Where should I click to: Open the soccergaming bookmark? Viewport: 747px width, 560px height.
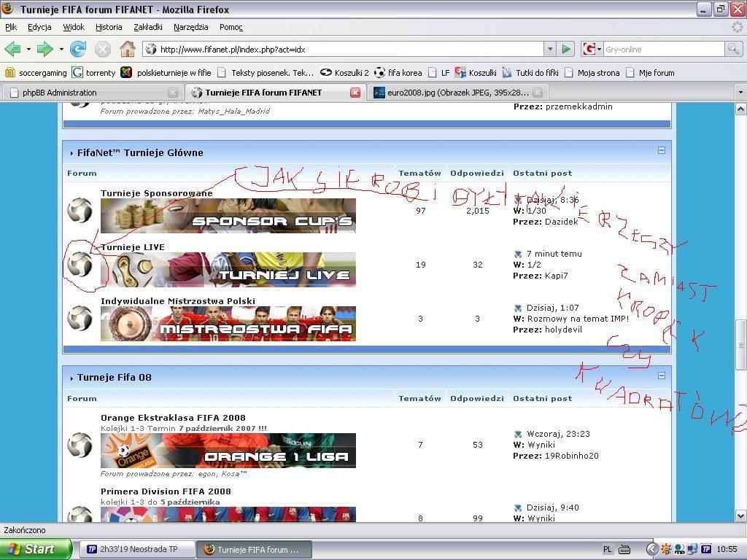[x=36, y=73]
